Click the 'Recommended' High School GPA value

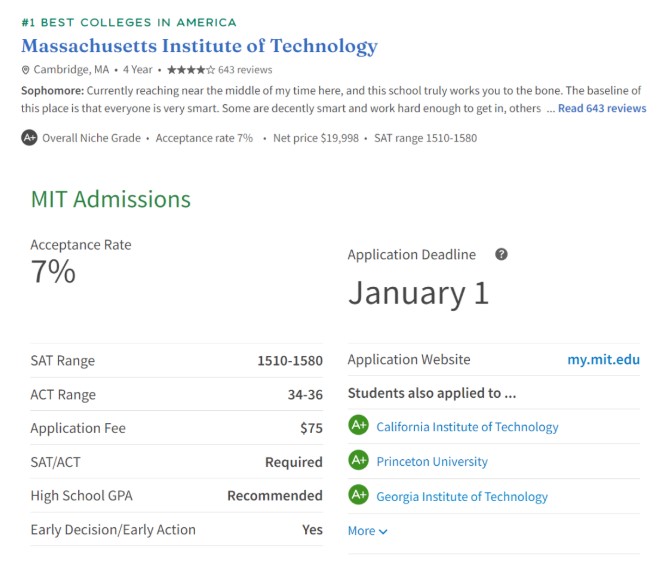pyautogui.click(x=275, y=495)
